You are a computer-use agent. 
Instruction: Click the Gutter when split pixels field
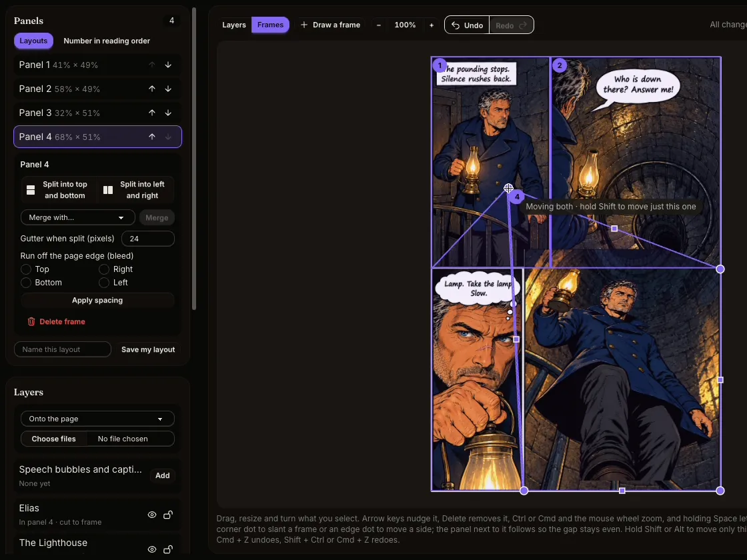147,239
